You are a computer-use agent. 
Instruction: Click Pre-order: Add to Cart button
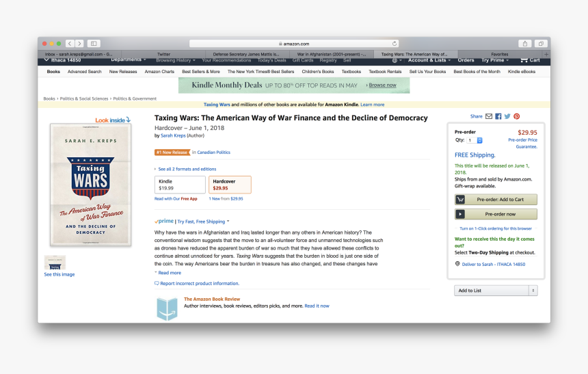click(496, 200)
